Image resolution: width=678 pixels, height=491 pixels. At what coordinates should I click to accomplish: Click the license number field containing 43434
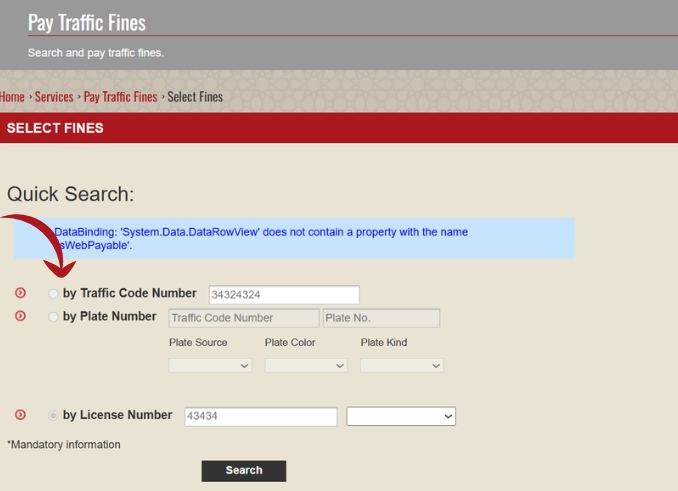(260, 416)
